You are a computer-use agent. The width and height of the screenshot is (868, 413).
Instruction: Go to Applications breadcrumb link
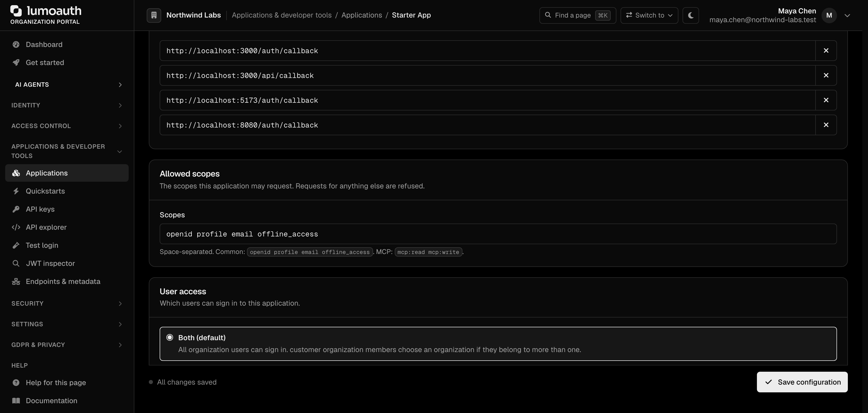click(362, 15)
